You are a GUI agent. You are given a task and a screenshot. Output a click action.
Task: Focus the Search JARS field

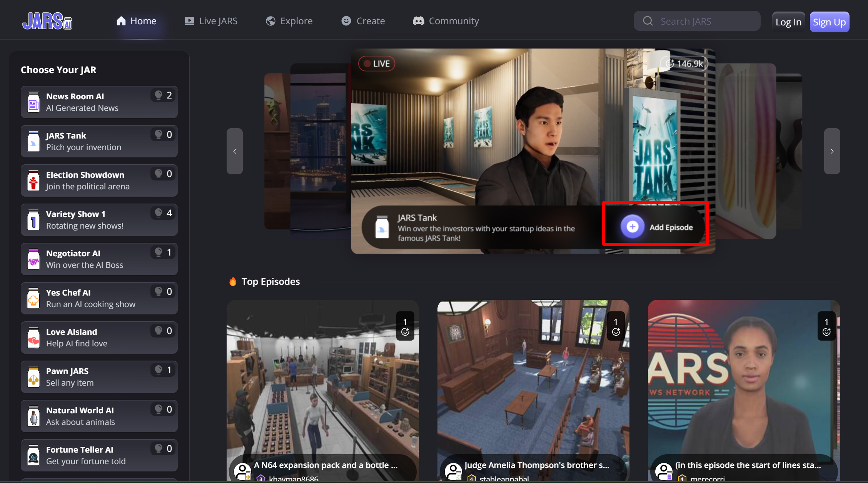(x=697, y=21)
